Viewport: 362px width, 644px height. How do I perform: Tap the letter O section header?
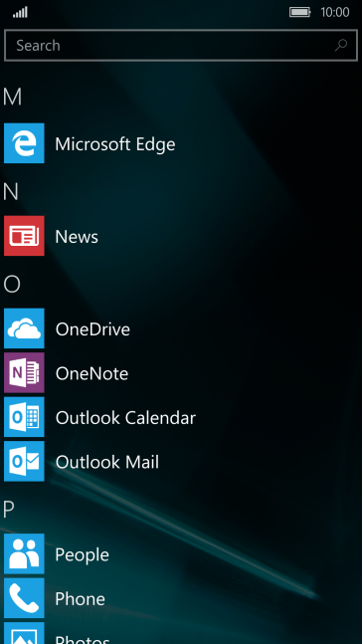(x=12, y=284)
